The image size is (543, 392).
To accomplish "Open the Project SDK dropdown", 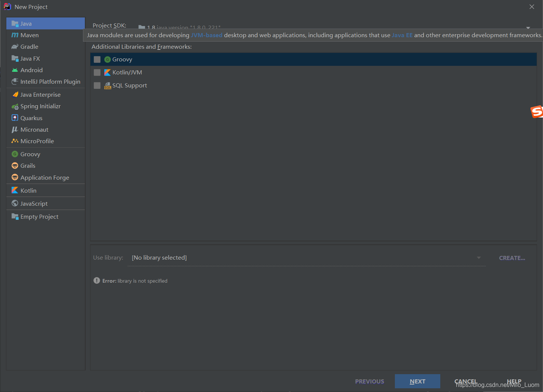I will point(528,28).
